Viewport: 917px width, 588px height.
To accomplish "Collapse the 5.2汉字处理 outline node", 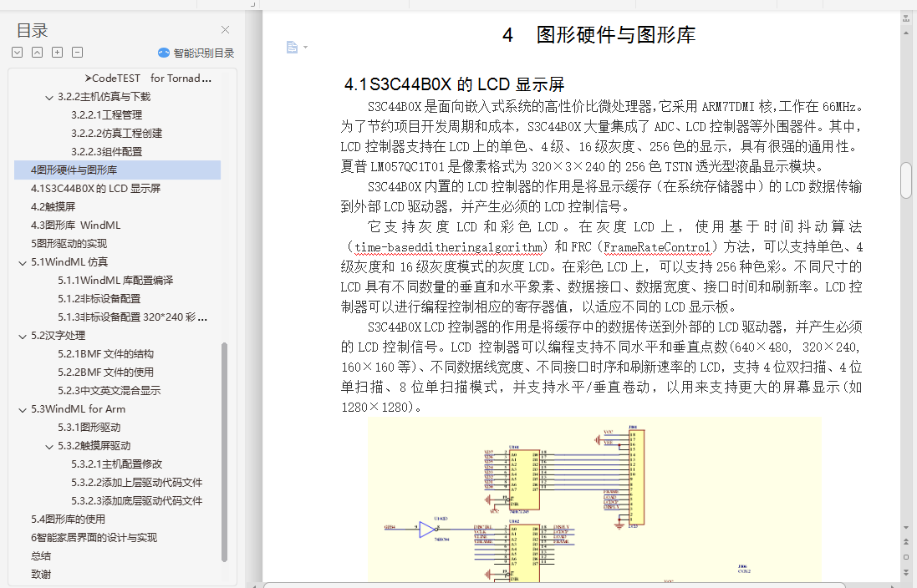I will tap(23, 337).
